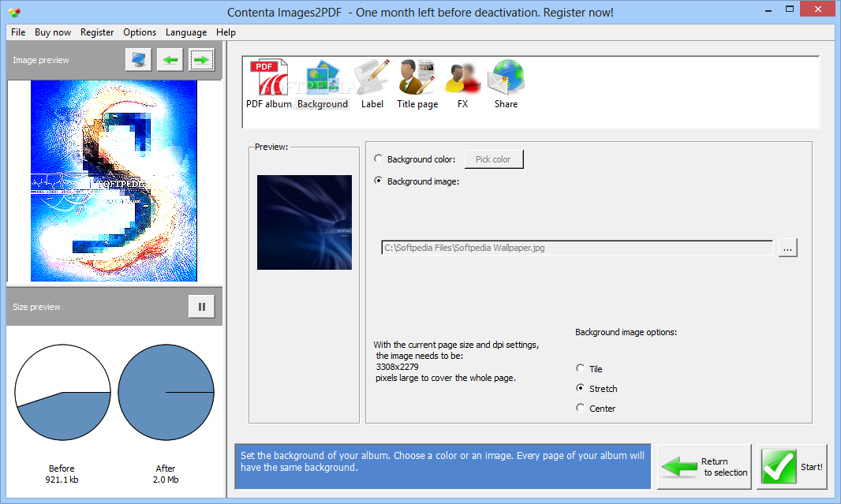Maximize the Contenta Images2PDF window
This screenshot has width=841, height=504.
tap(790, 9)
